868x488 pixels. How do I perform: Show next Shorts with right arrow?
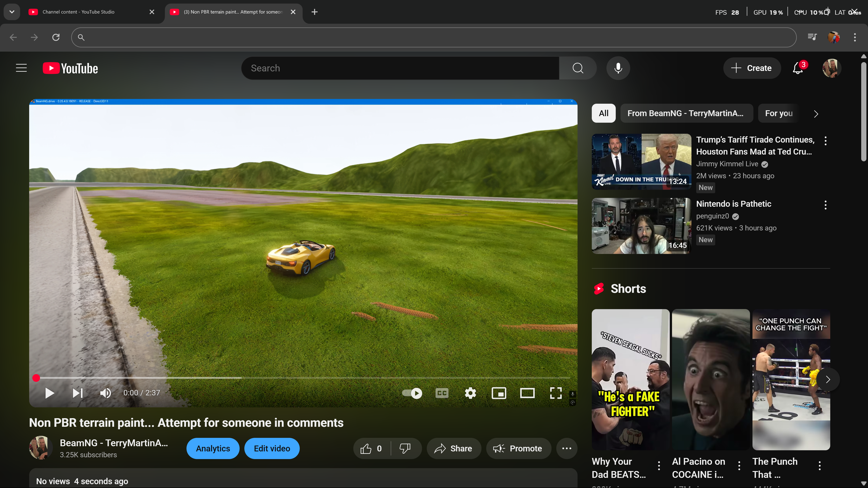point(828,380)
